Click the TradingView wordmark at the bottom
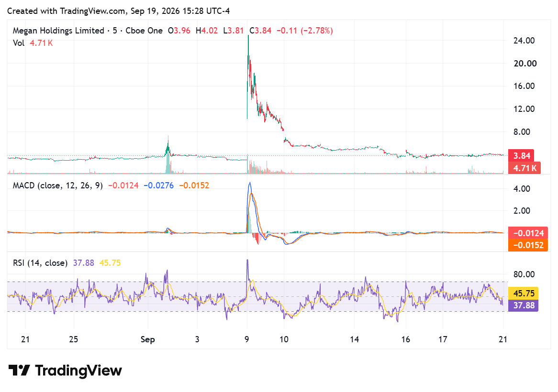 pyautogui.click(x=78, y=370)
